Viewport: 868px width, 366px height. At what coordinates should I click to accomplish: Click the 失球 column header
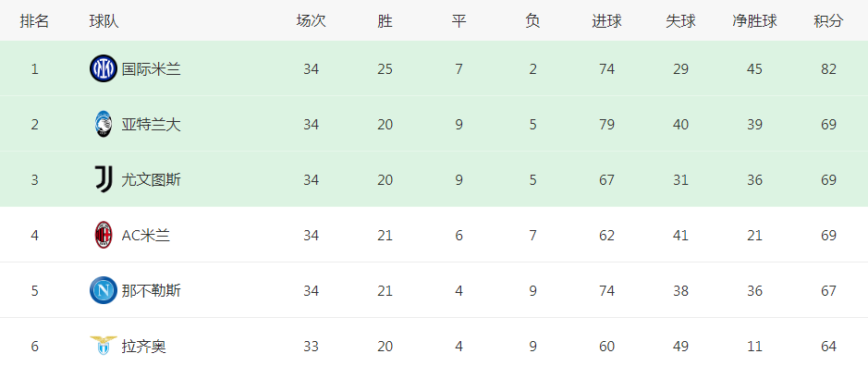click(x=681, y=21)
